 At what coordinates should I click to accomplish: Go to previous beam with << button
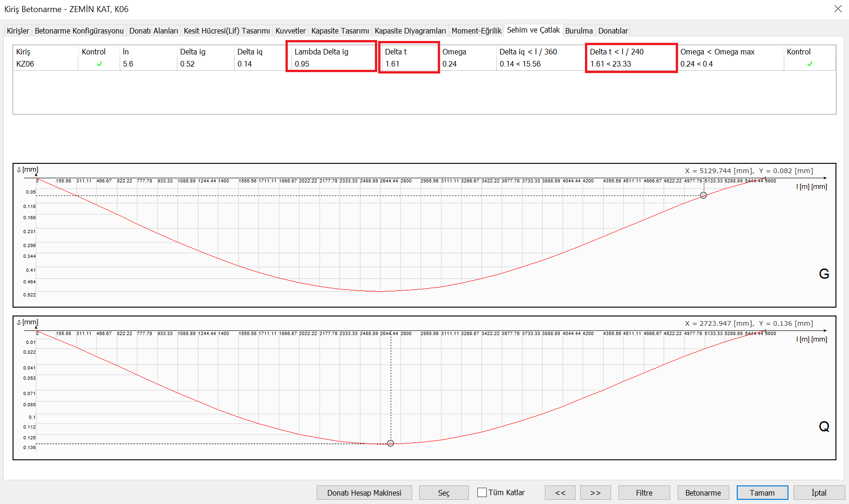560,493
